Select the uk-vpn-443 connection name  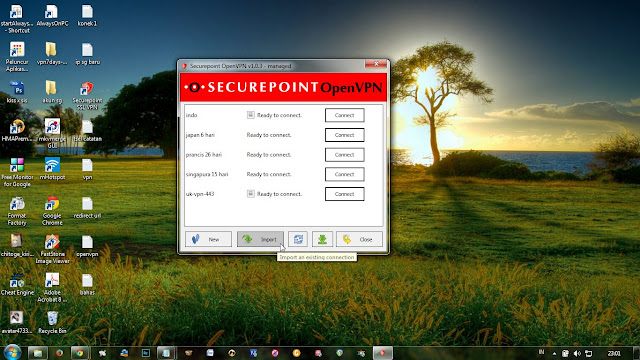click(200, 194)
